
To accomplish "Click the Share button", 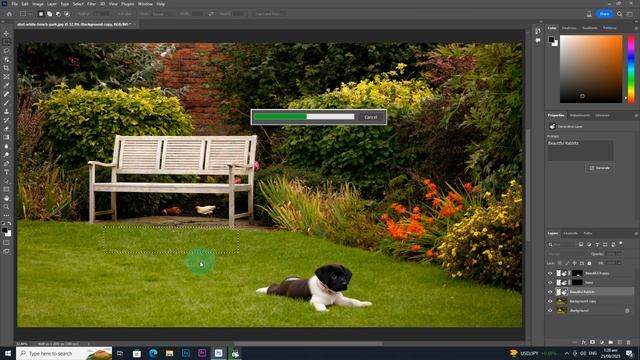I will click(604, 14).
